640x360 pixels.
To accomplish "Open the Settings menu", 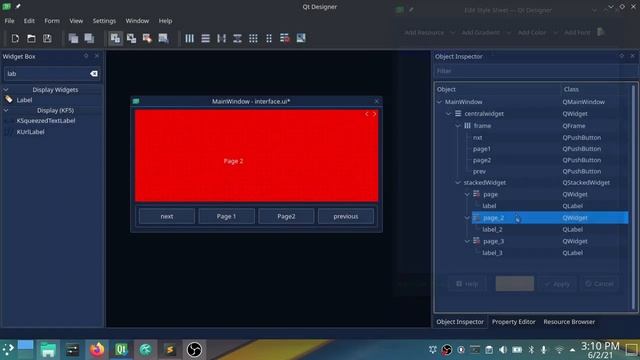I will click(x=104, y=21).
